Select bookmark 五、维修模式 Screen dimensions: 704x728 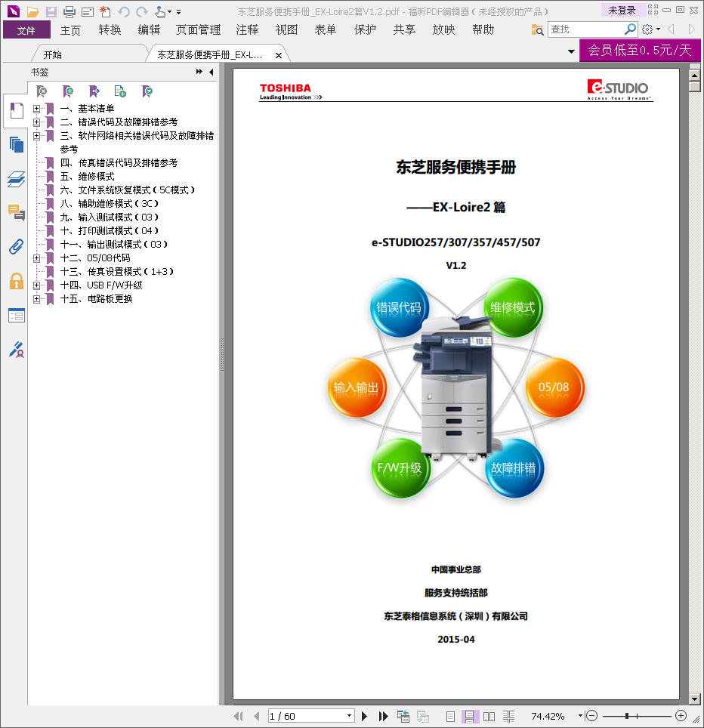click(88, 177)
